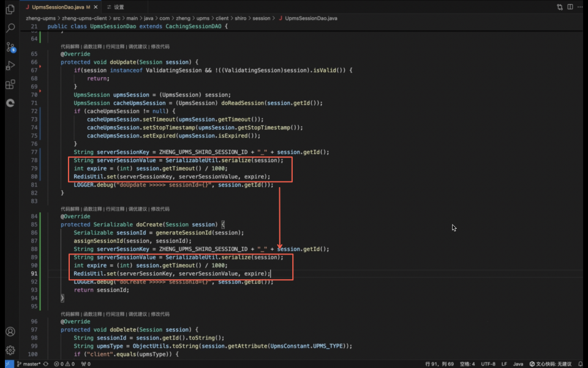Select upms in the breadcrumb
The height and width of the screenshot is (368, 588).
[203, 18]
